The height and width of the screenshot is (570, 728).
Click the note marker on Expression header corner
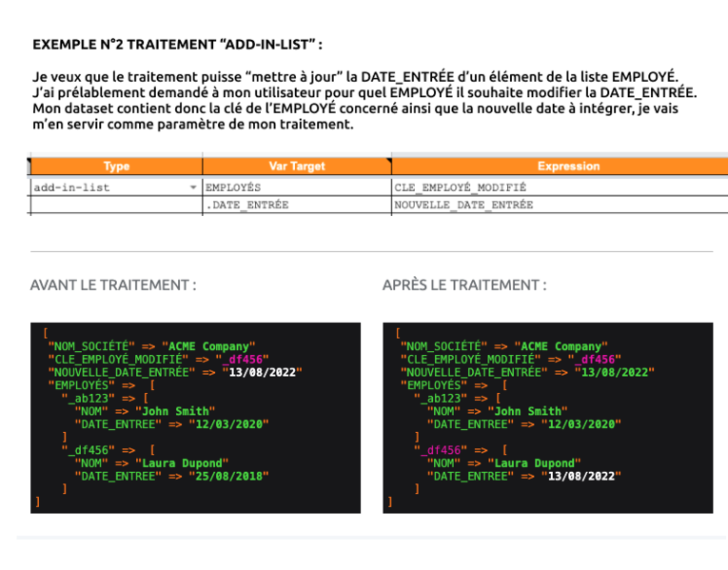[389, 161]
